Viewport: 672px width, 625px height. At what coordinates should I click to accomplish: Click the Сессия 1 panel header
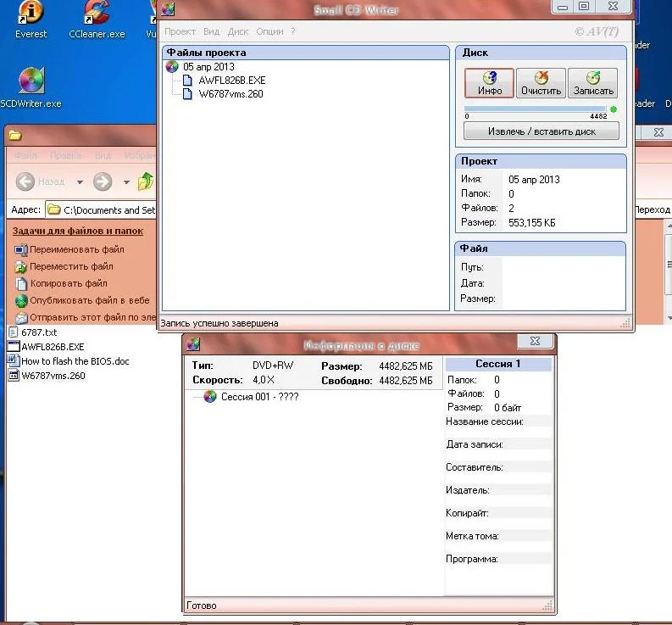tap(498, 364)
